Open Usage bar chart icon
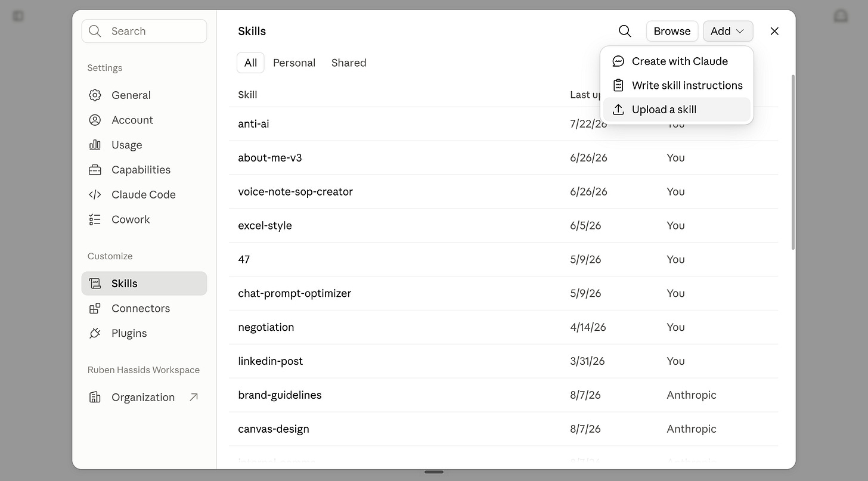 pyautogui.click(x=95, y=145)
